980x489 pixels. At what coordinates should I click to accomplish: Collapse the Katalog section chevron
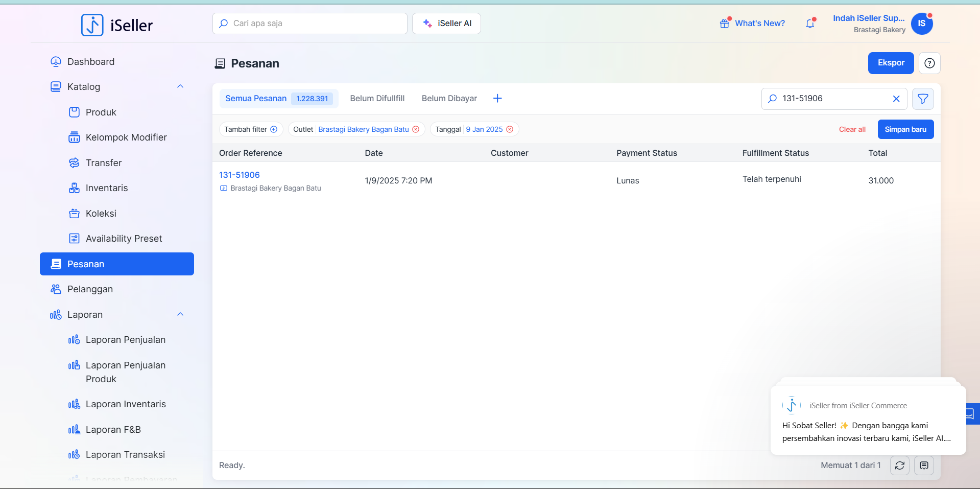(180, 86)
